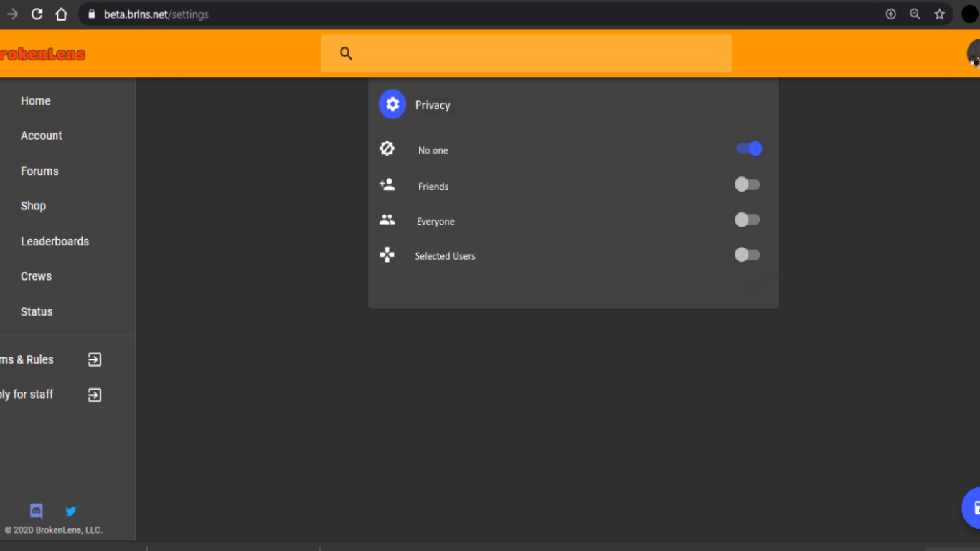Click exit icon beside Terms & Rules

tap(95, 359)
